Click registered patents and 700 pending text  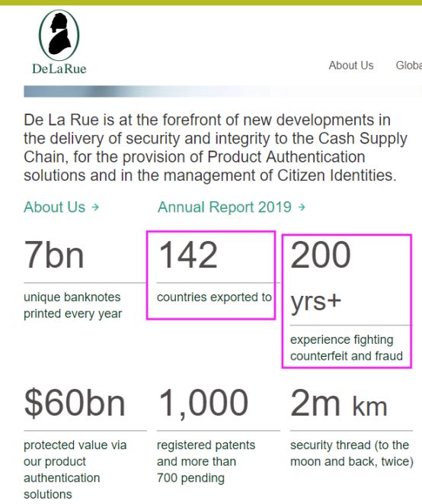pos(206,461)
